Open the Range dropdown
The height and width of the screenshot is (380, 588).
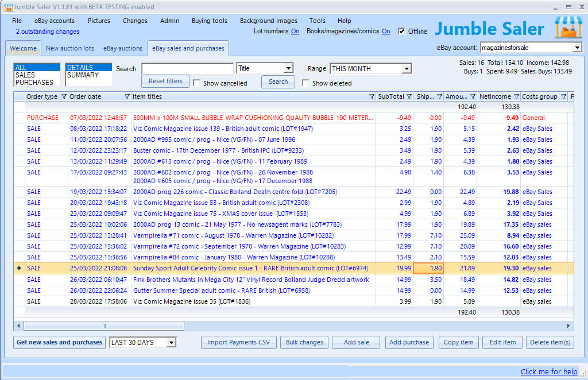click(x=407, y=68)
